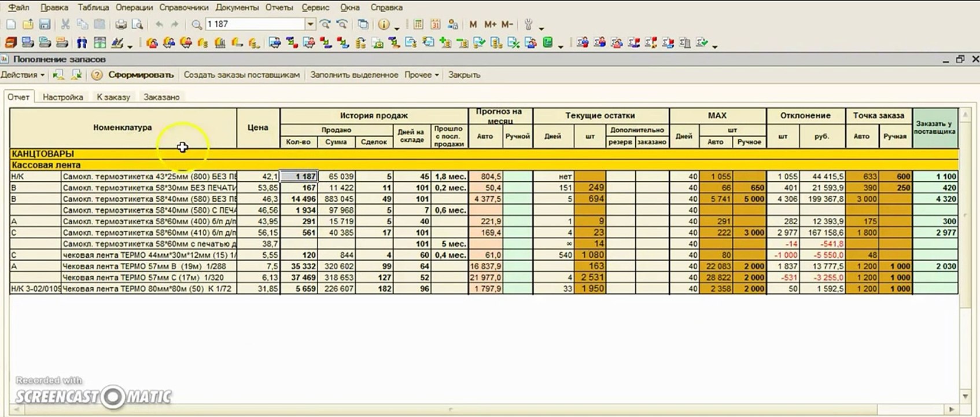This screenshot has width=980, height=417.
Task: Click the green checkmark sigma icon
Action: click(702, 43)
